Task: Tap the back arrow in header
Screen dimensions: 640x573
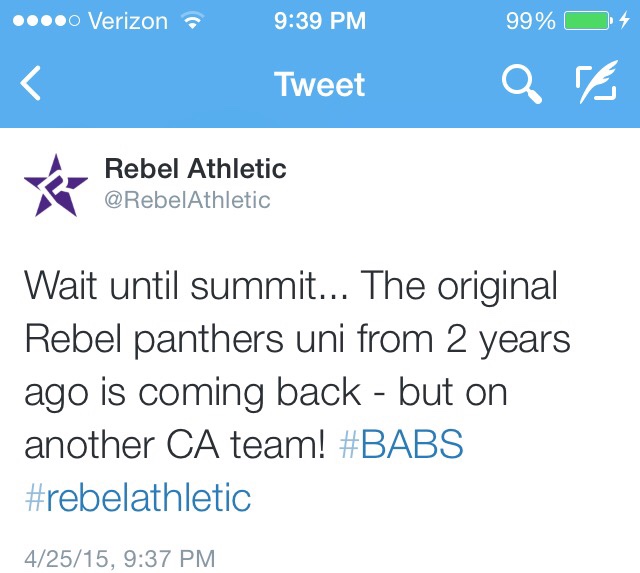Action: pos(31,83)
